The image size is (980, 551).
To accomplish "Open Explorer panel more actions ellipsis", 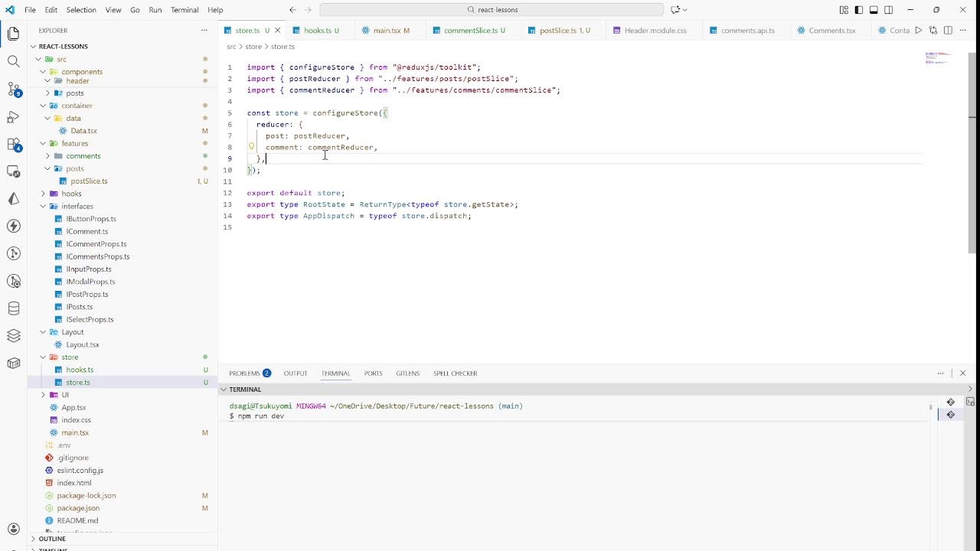I will pos(204,31).
